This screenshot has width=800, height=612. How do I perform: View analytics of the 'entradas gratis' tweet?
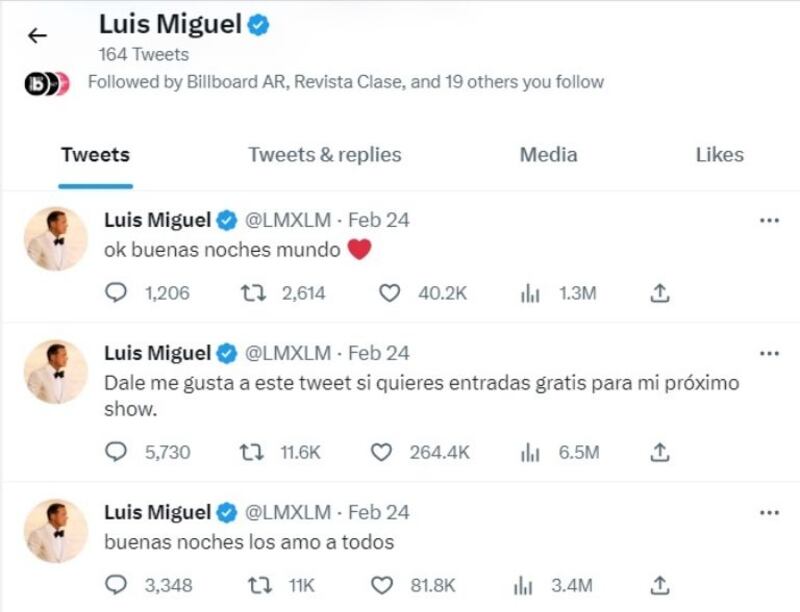click(530, 452)
